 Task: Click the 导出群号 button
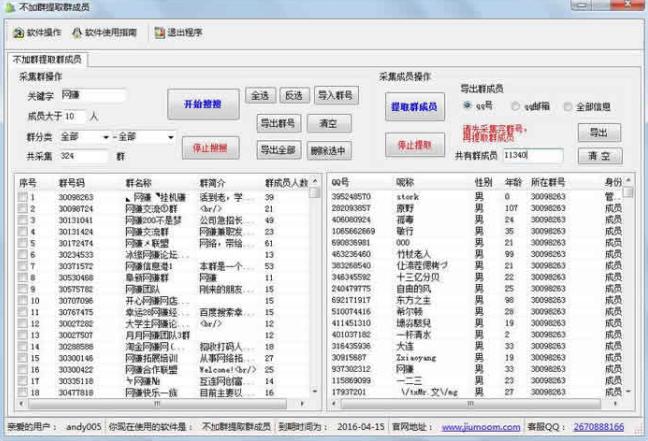(279, 123)
